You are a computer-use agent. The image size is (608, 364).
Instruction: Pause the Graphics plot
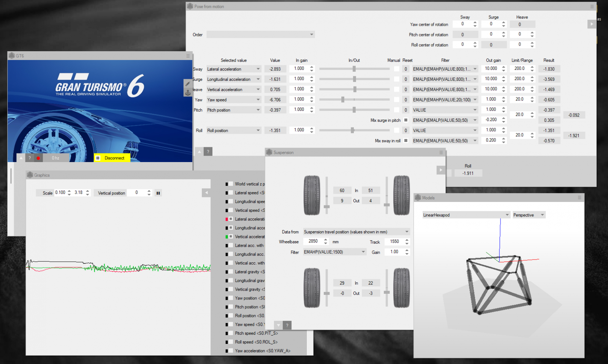[158, 193]
